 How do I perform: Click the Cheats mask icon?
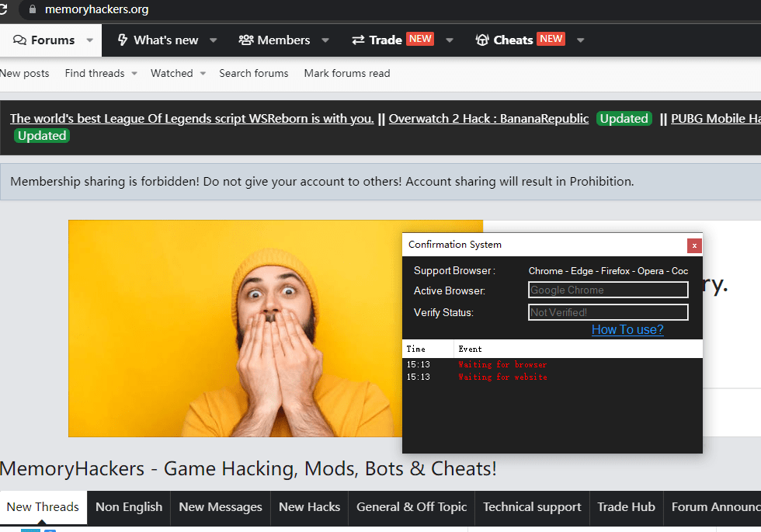(x=482, y=40)
